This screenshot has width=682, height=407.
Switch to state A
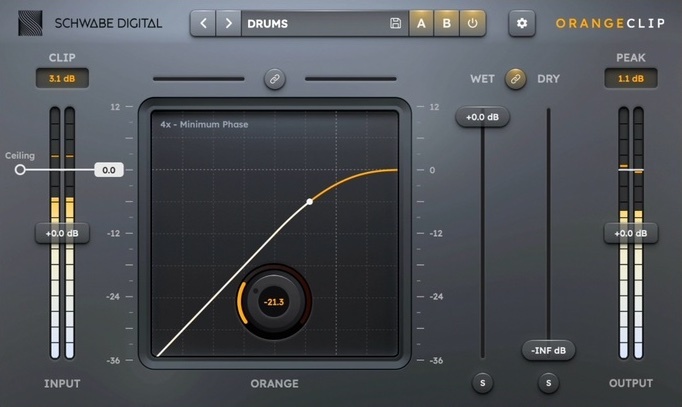click(x=421, y=23)
